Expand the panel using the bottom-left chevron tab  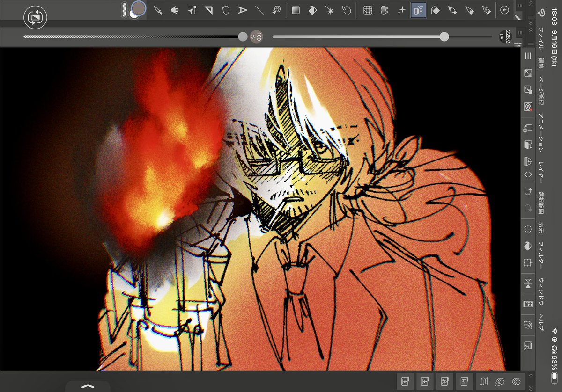tap(88, 386)
